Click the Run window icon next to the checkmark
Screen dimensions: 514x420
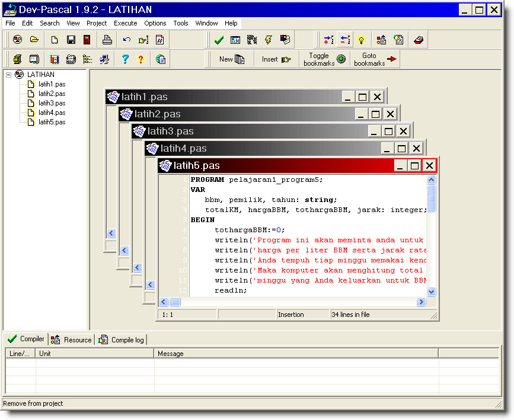click(x=235, y=40)
